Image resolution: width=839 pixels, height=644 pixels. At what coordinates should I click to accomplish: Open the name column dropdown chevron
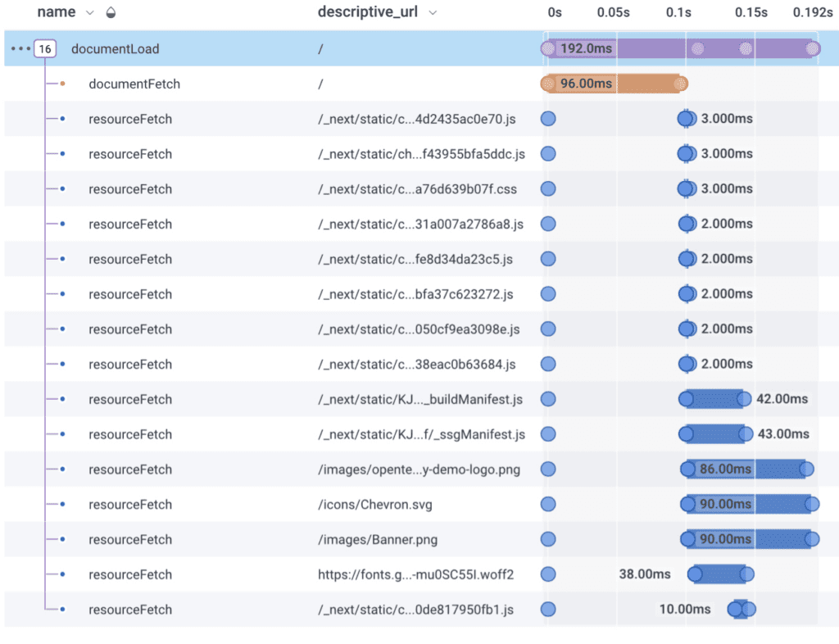[x=90, y=13]
